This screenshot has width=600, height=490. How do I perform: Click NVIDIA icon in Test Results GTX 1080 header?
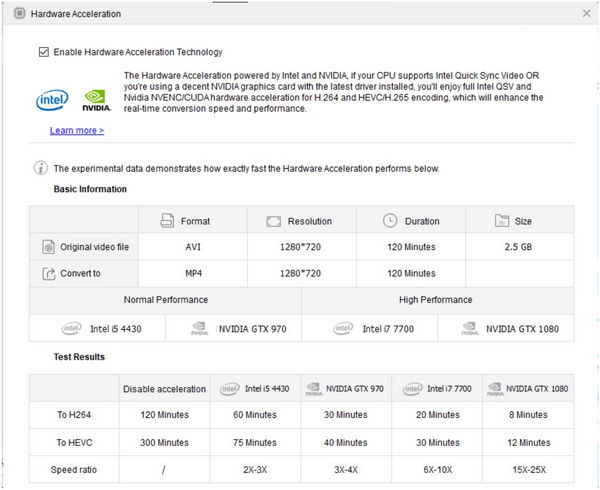pos(495,389)
